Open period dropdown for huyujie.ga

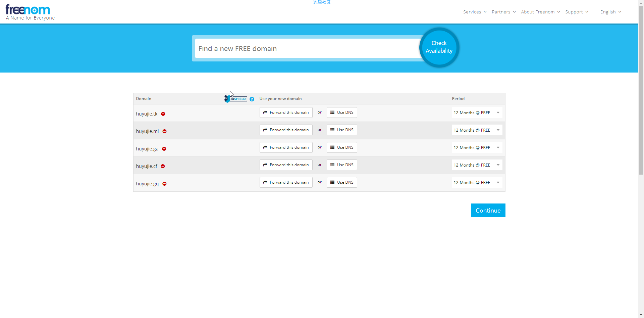477,148
